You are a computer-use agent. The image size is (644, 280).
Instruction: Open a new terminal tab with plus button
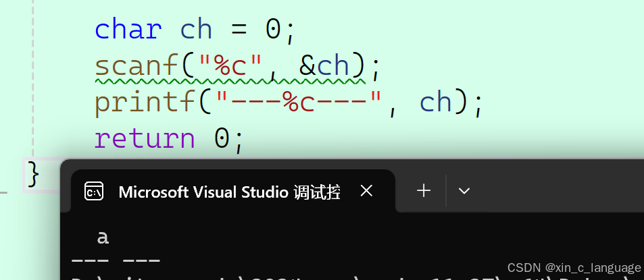point(424,191)
